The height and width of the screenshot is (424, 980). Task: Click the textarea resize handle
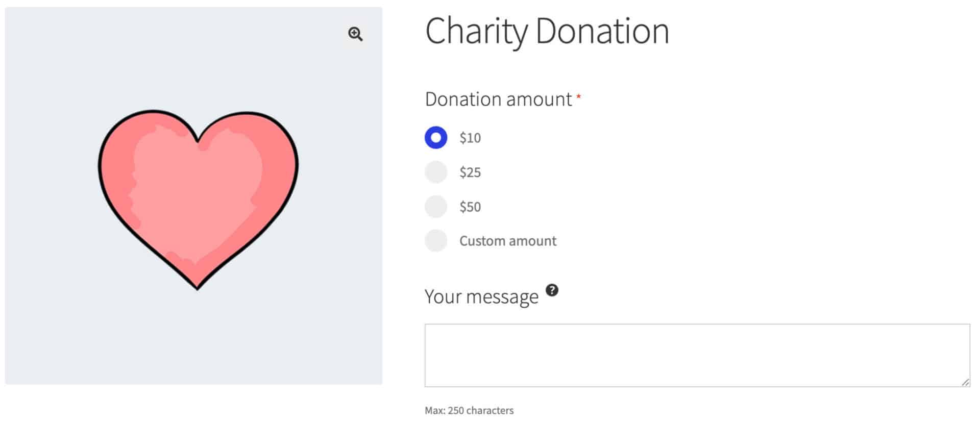tap(966, 382)
